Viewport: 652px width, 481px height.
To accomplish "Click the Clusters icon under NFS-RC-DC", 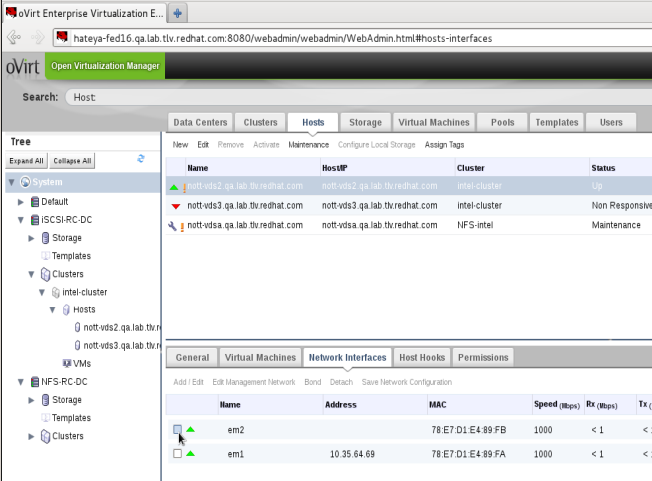I will point(45,436).
